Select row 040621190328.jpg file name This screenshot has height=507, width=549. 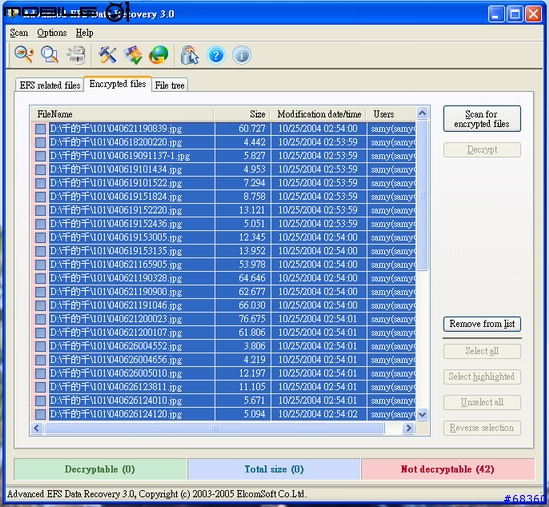(x=116, y=278)
